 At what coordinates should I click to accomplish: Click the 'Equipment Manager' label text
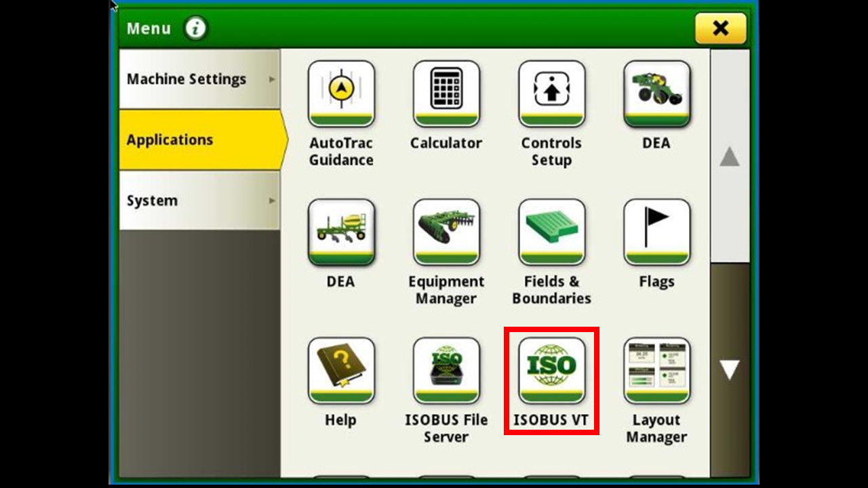point(446,290)
